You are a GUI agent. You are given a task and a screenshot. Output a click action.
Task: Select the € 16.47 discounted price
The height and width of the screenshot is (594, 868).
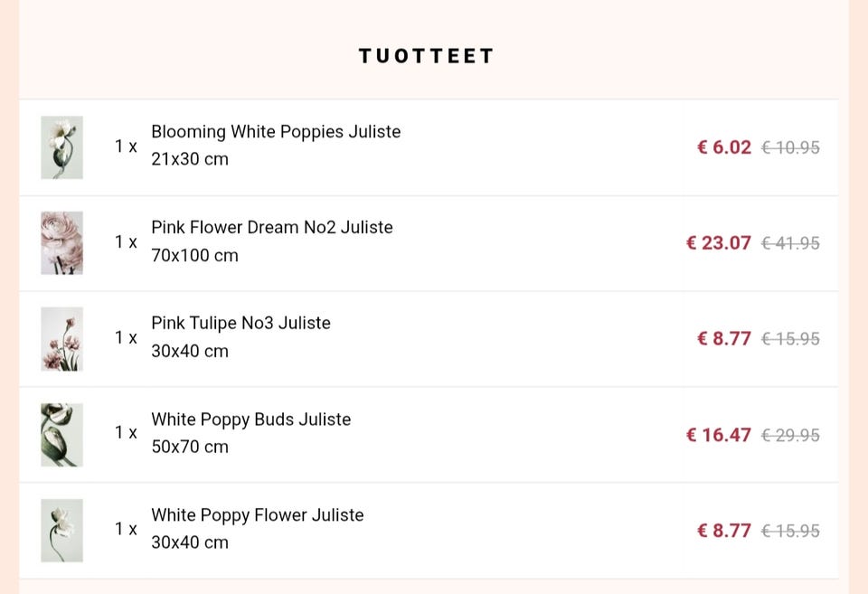coord(719,435)
